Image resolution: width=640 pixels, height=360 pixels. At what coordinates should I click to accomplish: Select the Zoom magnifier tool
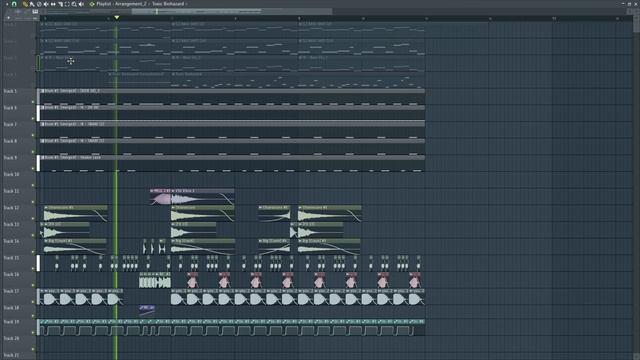[x=74, y=4]
